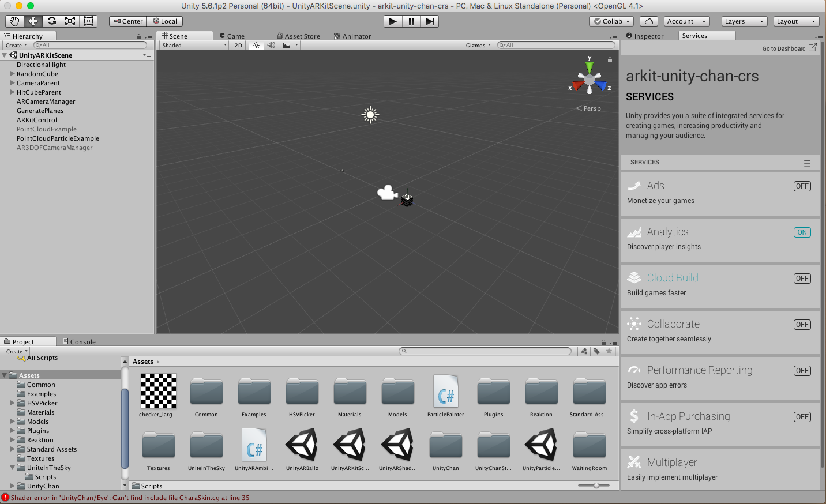Screen dimensions: 826x504
Task: Open the Shaded draw mode dropdown
Action: (194, 45)
